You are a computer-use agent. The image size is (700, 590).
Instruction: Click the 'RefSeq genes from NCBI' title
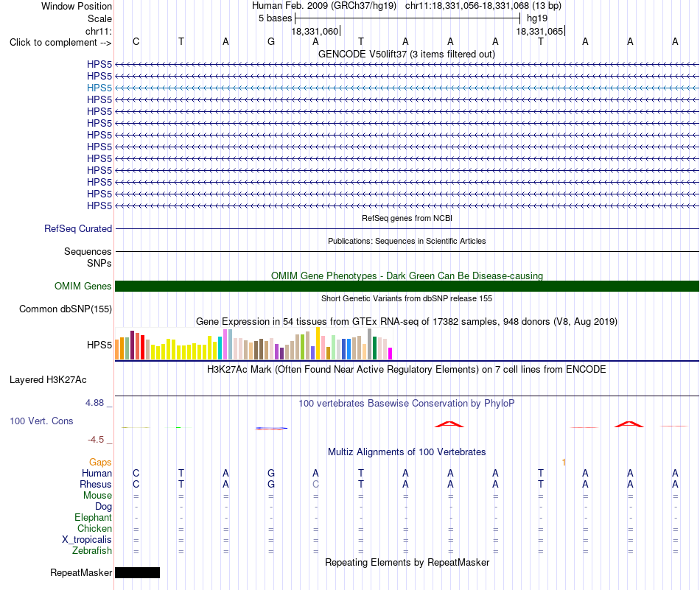pyautogui.click(x=407, y=218)
